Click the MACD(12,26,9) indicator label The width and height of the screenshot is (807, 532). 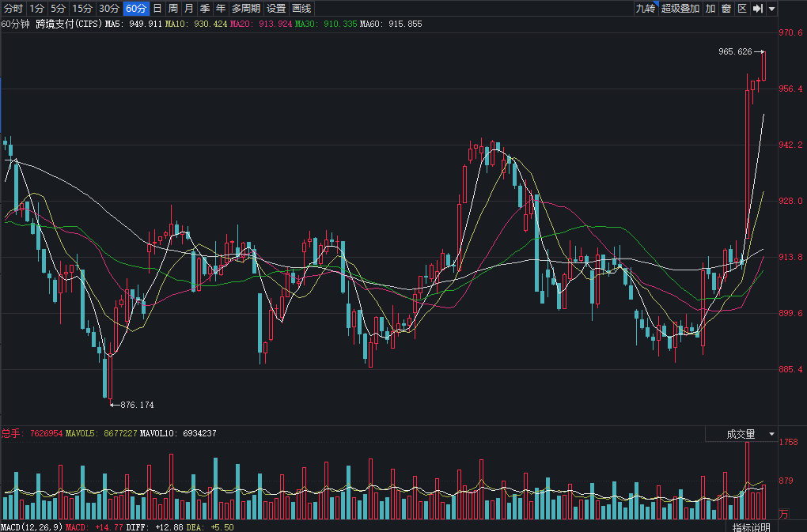(31, 526)
